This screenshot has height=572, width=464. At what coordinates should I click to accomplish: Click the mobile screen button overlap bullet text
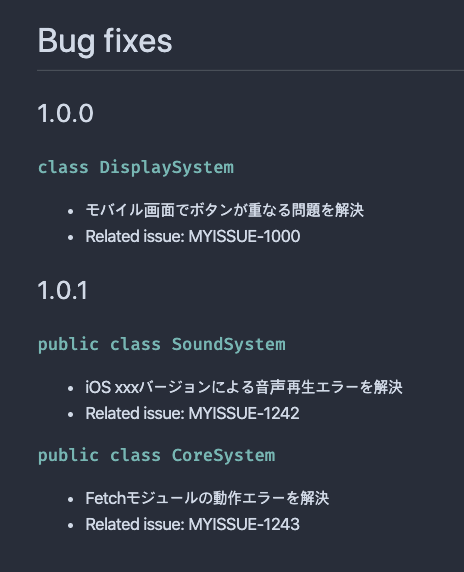pyautogui.click(x=224, y=210)
